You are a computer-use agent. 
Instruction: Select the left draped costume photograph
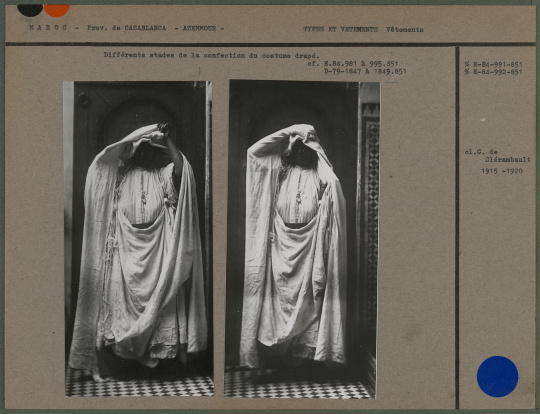(138, 239)
